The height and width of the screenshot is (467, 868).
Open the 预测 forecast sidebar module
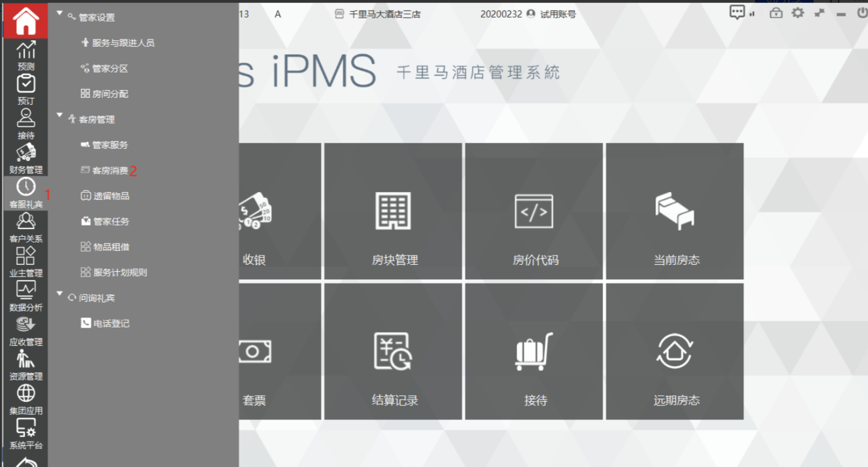click(26, 56)
